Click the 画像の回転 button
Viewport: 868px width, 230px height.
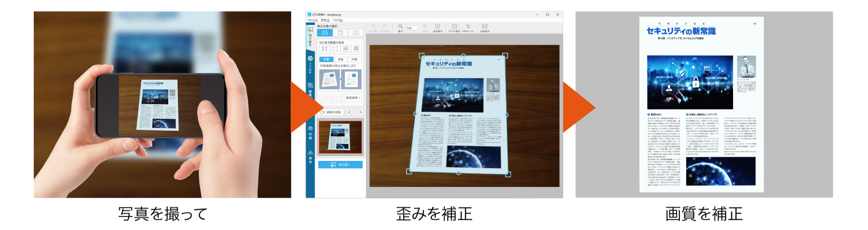(x=331, y=113)
